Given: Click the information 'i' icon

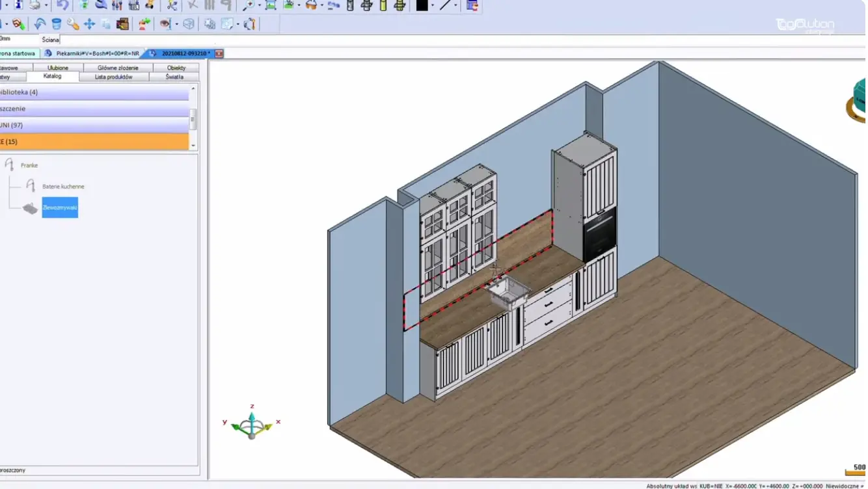Looking at the screenshot, I should (18, 5).
